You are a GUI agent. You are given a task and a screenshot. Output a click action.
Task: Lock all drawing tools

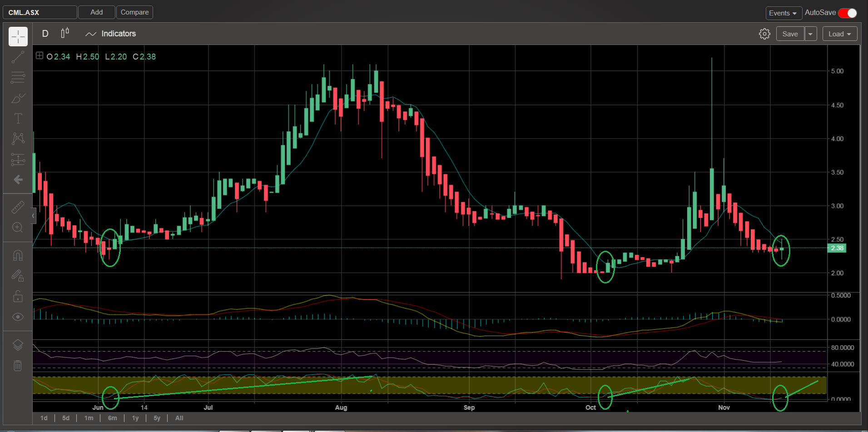click(x=18, y=296)
